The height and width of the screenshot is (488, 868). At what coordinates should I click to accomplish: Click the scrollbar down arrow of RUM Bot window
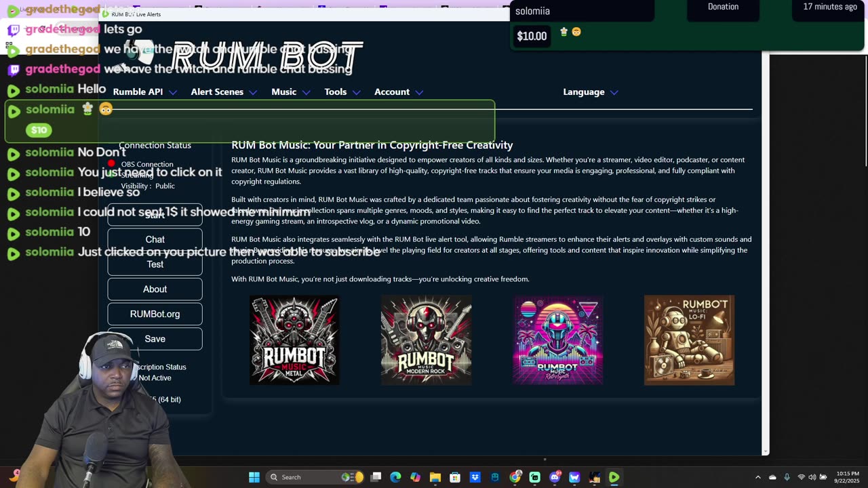[766, 451]
